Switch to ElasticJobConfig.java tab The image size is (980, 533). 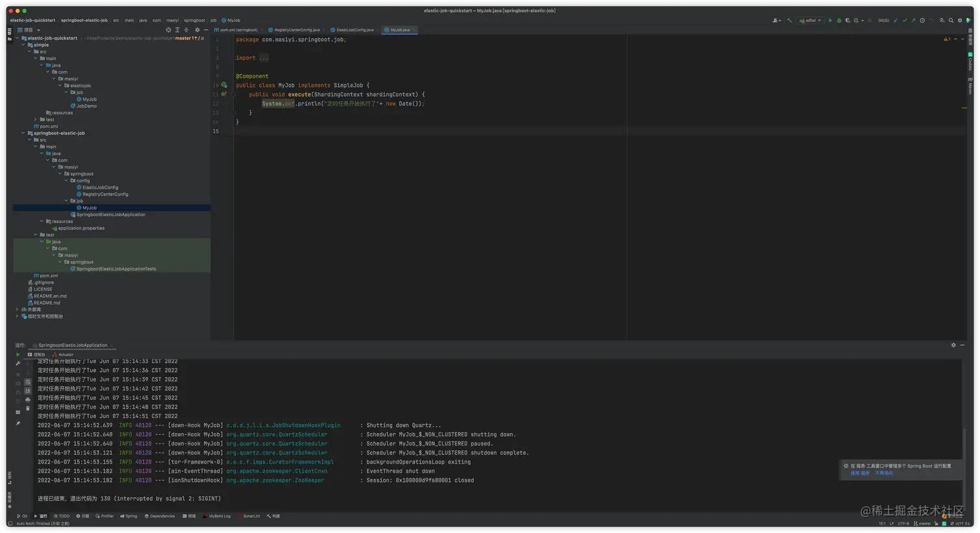click(x=355, y=30)
